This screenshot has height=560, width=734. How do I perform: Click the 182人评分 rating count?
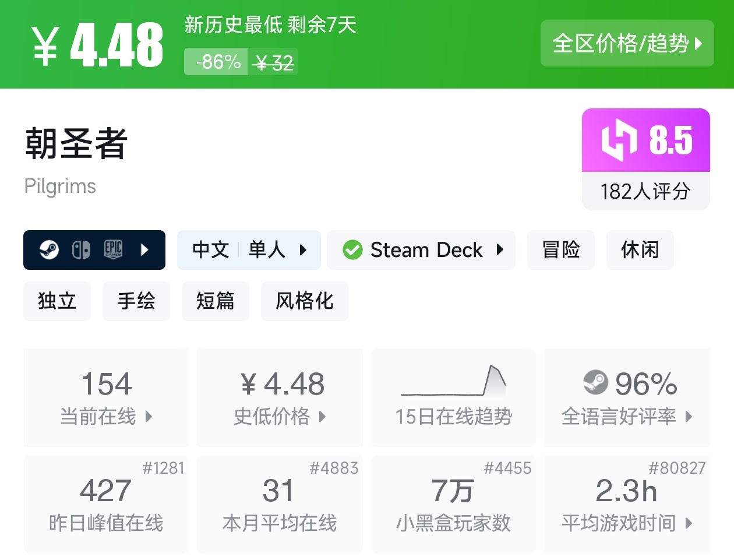645,191
